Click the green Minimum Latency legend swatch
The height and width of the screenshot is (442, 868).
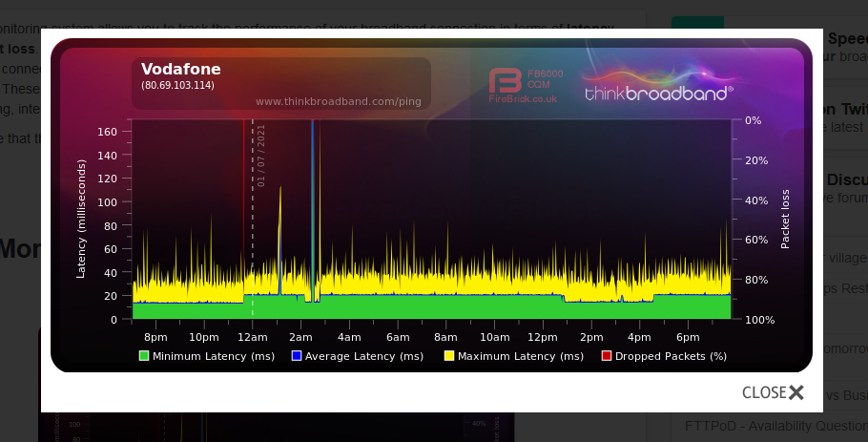tap(144, 355)
